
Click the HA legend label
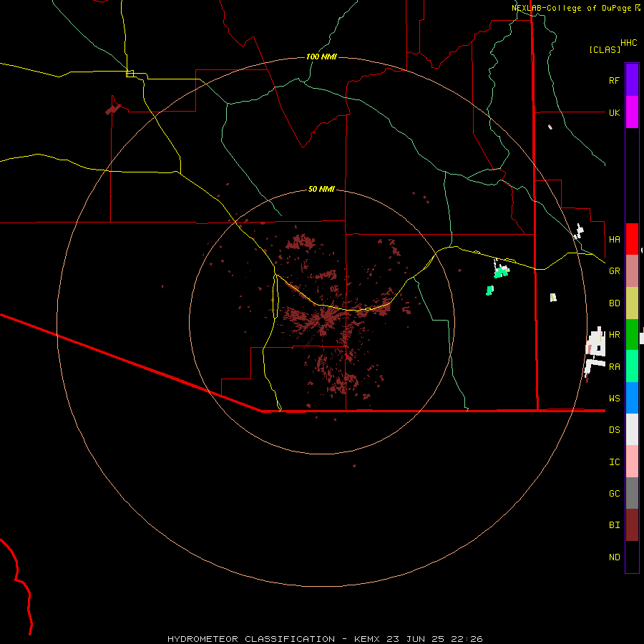[x=614, y=239]
